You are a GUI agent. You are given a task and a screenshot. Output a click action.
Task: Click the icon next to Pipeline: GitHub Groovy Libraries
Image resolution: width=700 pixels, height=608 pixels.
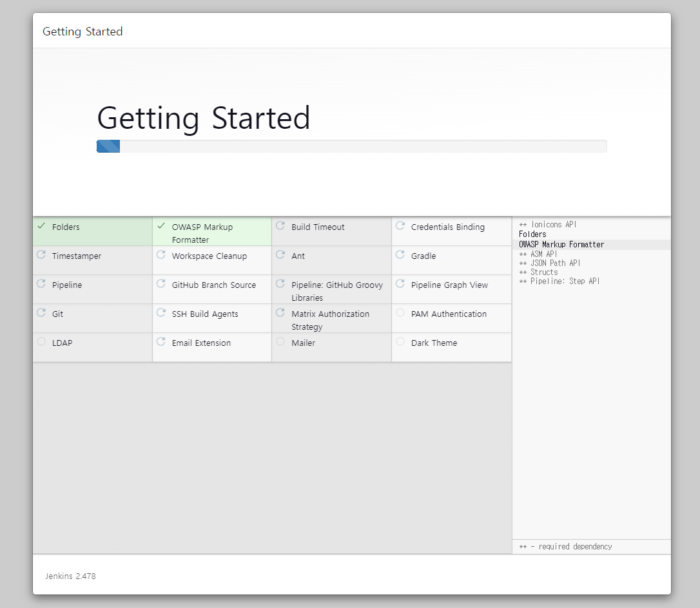[x=280, y=283]
